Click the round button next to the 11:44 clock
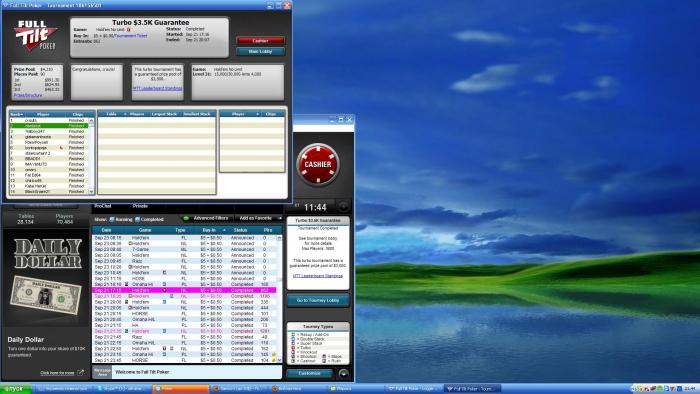 tap(343, 207)
